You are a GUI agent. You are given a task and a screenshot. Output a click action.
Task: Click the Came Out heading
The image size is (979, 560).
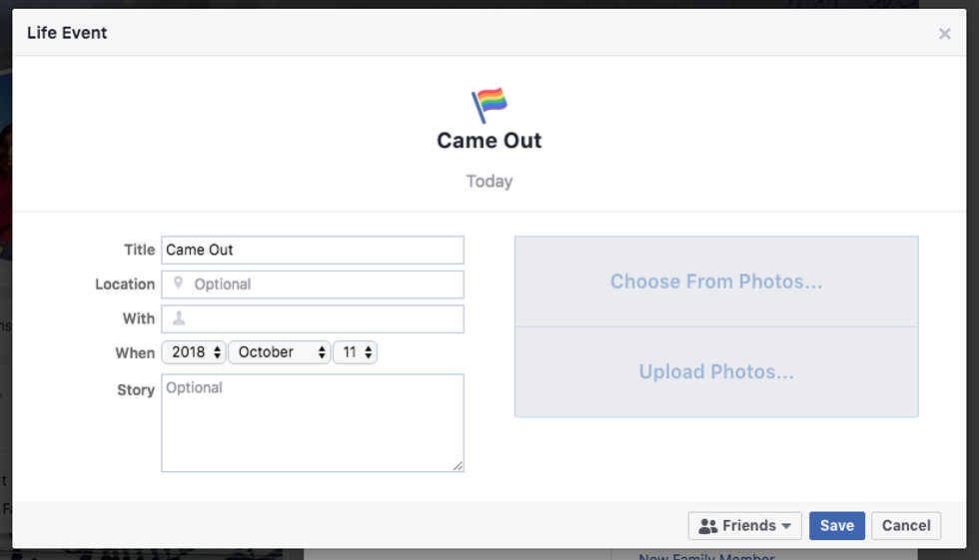(489, 141)
